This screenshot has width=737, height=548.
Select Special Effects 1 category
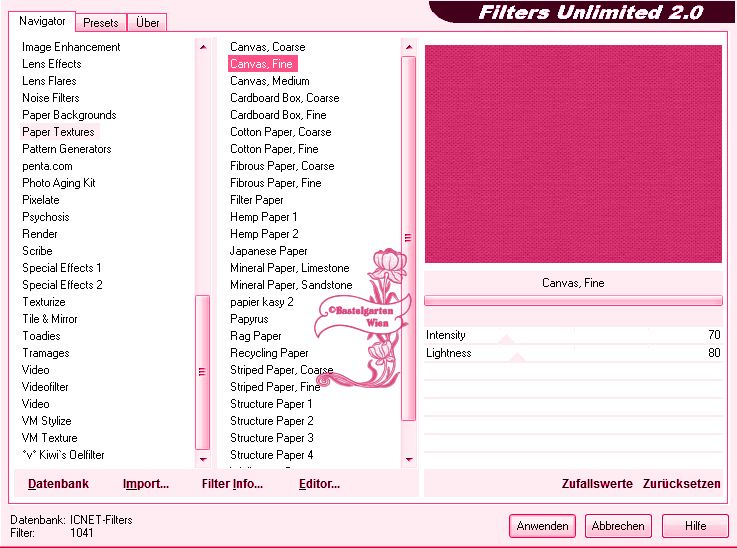(x=62, y=268)
